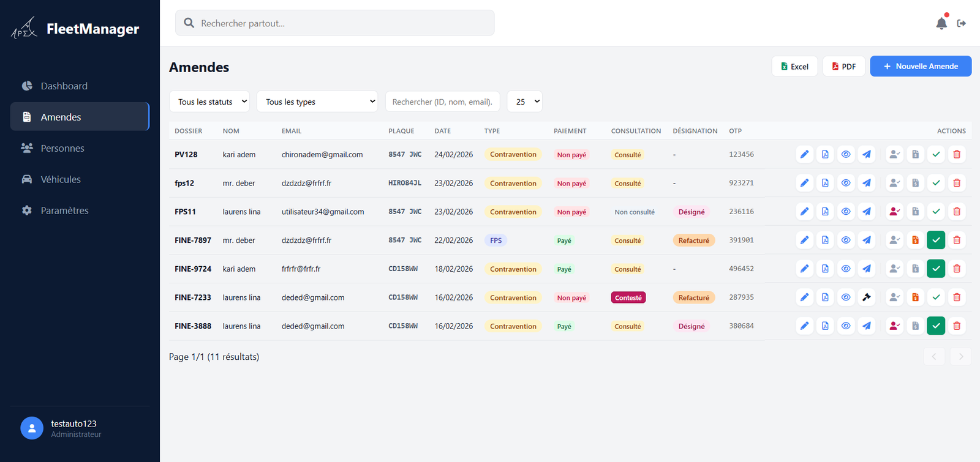This screenshot has height=462, width=980.
Task: Delete fine FINE-7897 with trash icon
Action: click(957, 240)
